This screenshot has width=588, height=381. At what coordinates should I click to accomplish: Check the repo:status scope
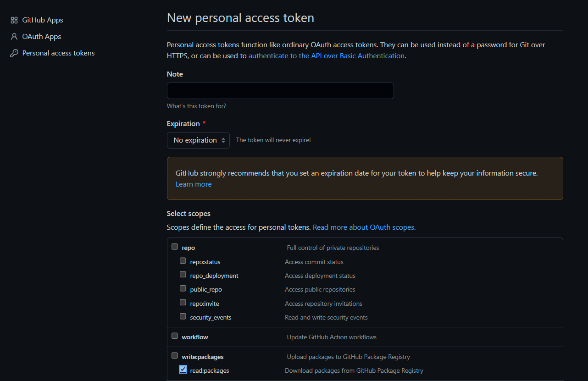tap(183, 261)
